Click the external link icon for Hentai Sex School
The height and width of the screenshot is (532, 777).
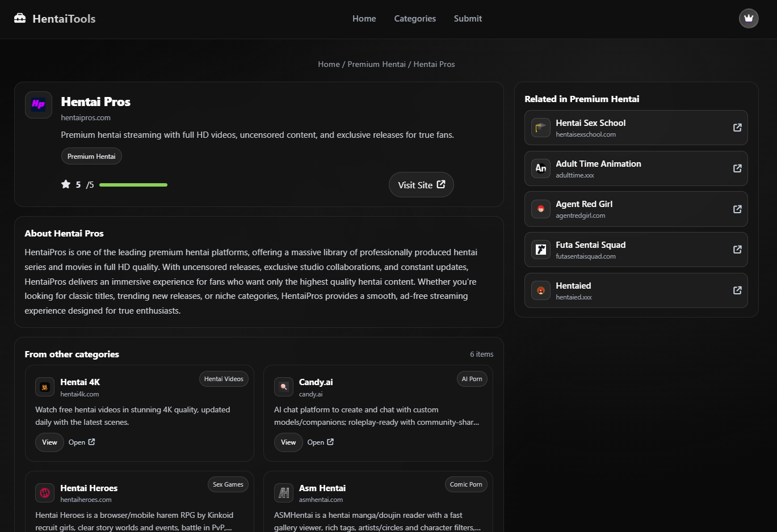(737, 128)
